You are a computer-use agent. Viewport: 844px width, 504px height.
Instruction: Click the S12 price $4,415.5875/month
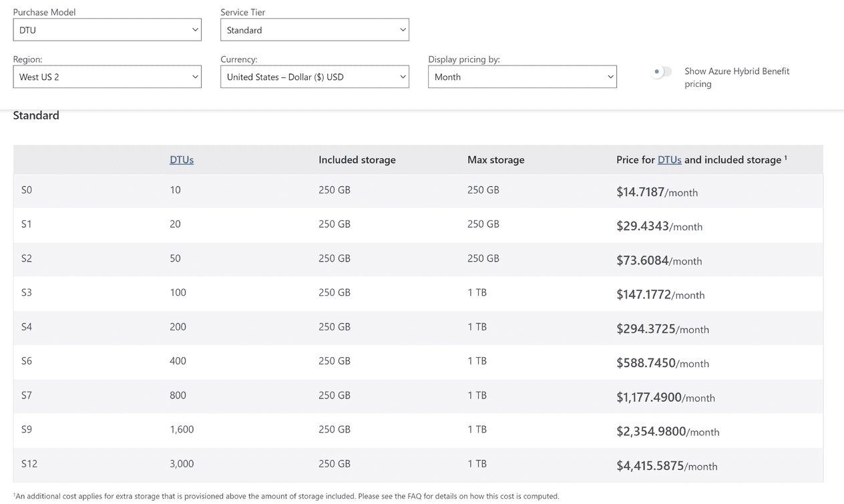(x=666, y=466)
